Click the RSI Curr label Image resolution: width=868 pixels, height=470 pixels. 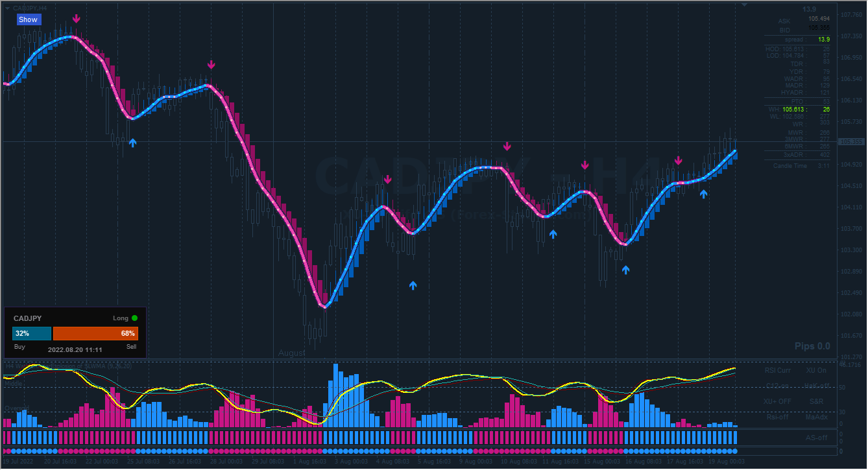coord(778,370)
